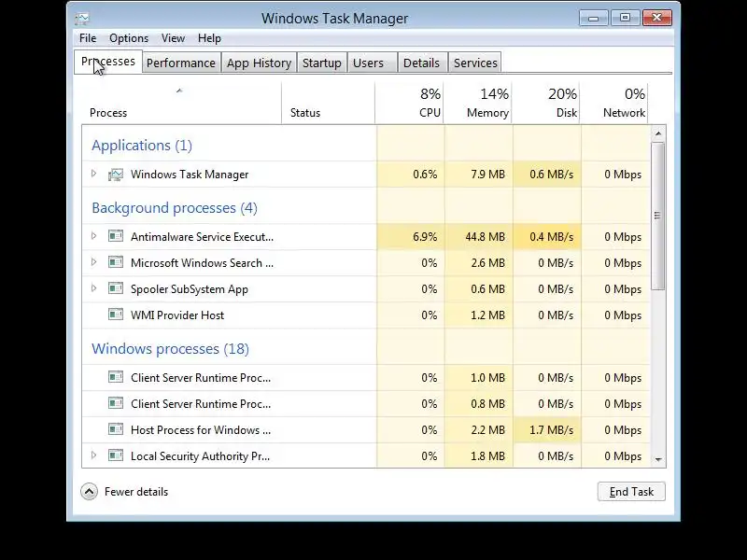Click the Spooler SubSystem App icon
This screenshot has height=560, width=747.
pyautogui.click(x=116, y=288)
